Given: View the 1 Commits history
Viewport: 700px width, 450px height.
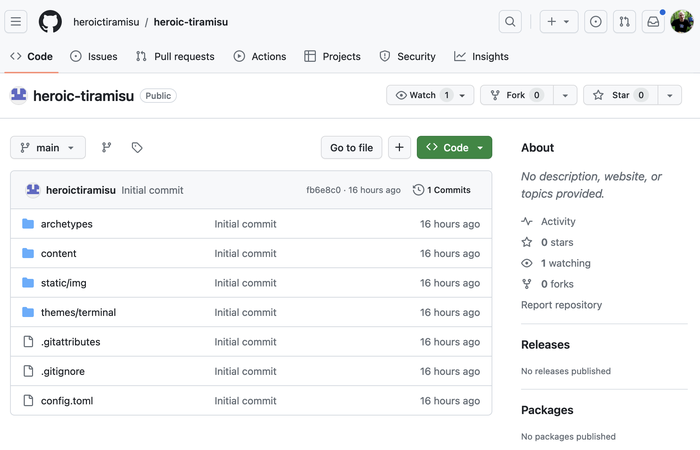Looking at the screenshot, I should 442,190.
